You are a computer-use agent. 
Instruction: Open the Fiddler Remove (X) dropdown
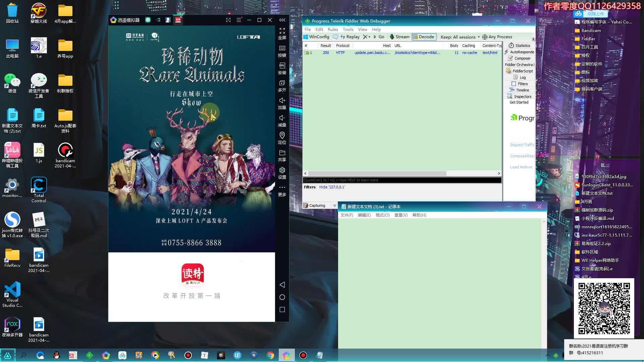(x=367, y=37)
